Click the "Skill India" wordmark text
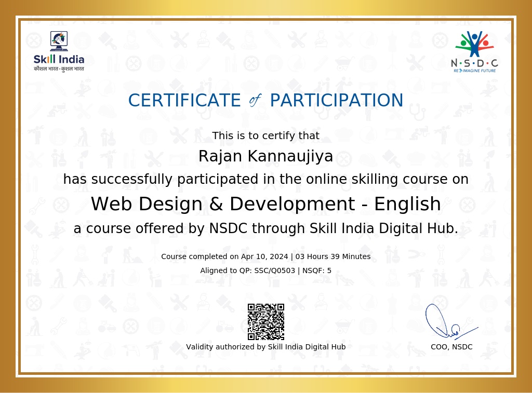Screen dimensions: 532x393 (59, 59)
